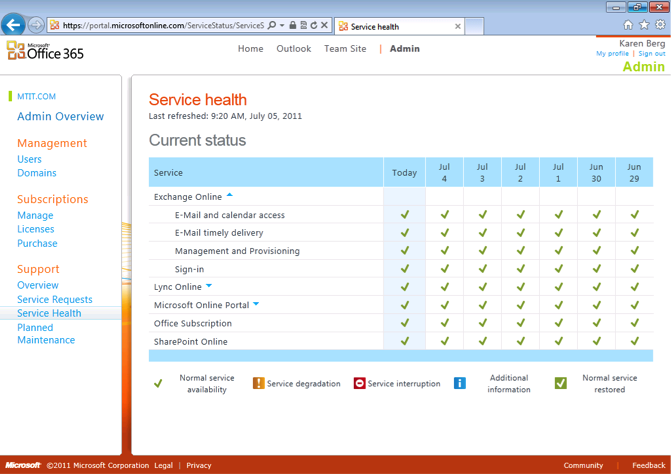The image size is (671, 474).
Task: Click the search magnifier in address bar
Action: pos(271,25)
